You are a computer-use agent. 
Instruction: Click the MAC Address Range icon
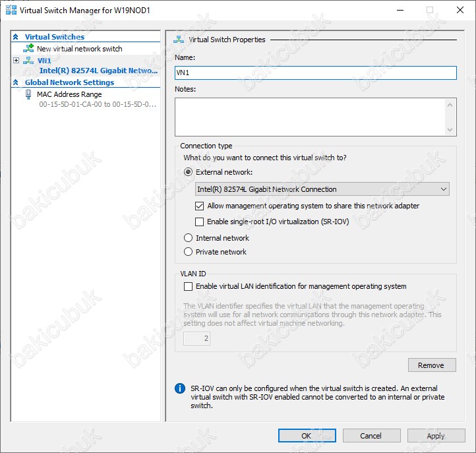coord(28,94)
